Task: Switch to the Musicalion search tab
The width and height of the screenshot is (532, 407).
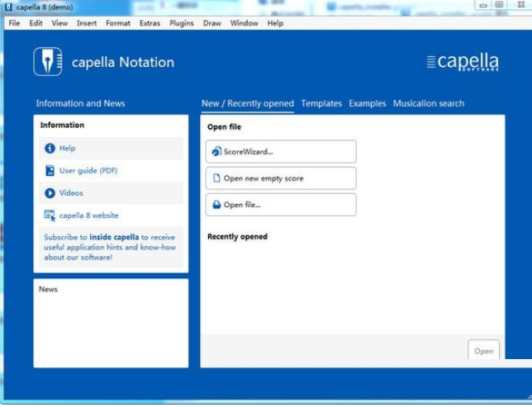Action: point(429,103)
